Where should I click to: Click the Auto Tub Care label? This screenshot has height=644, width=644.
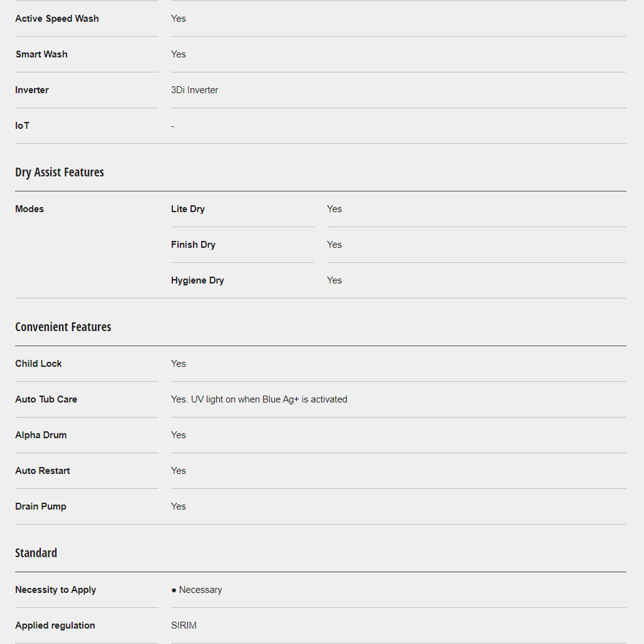[x=46, y=400]
